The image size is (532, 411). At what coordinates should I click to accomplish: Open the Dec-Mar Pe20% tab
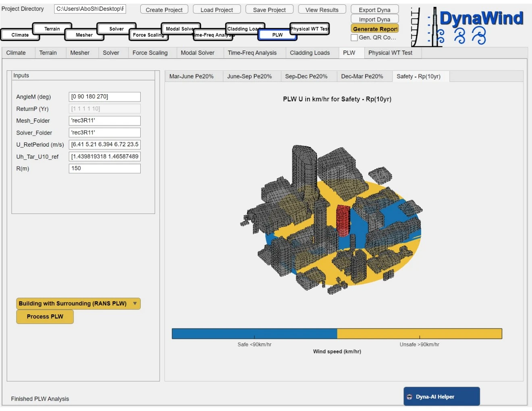pos(364,76)
